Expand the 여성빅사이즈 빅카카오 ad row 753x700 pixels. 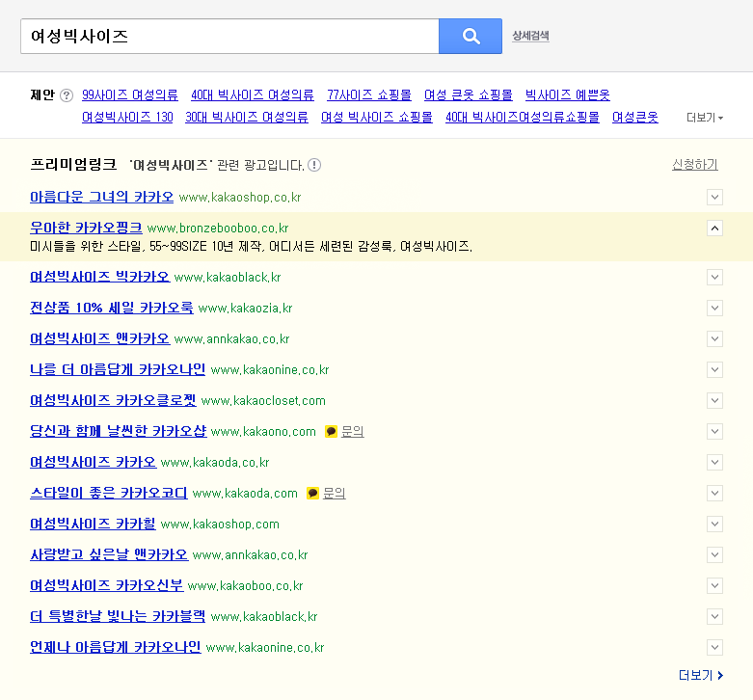[714, 277]
